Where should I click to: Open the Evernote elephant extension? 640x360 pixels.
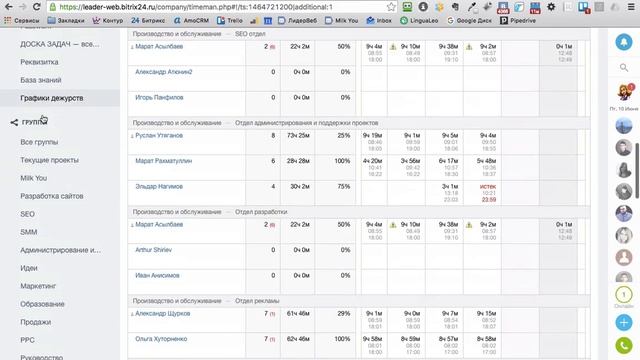[455, 7]
